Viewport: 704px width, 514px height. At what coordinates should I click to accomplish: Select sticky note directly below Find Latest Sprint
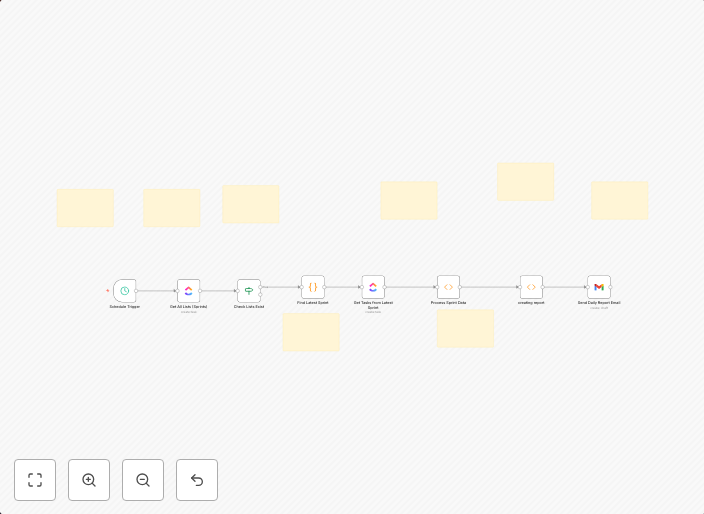click(x=311, y=332)
